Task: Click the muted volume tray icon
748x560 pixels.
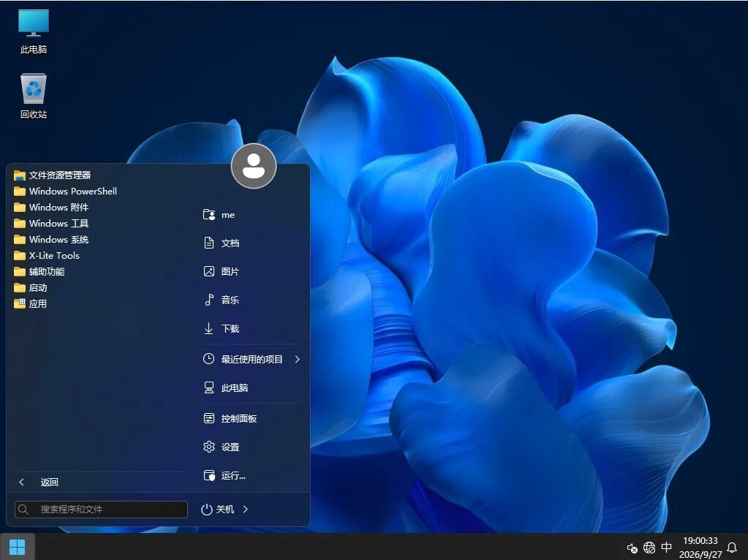Action: pyautogui.click(x=632, y=548)
